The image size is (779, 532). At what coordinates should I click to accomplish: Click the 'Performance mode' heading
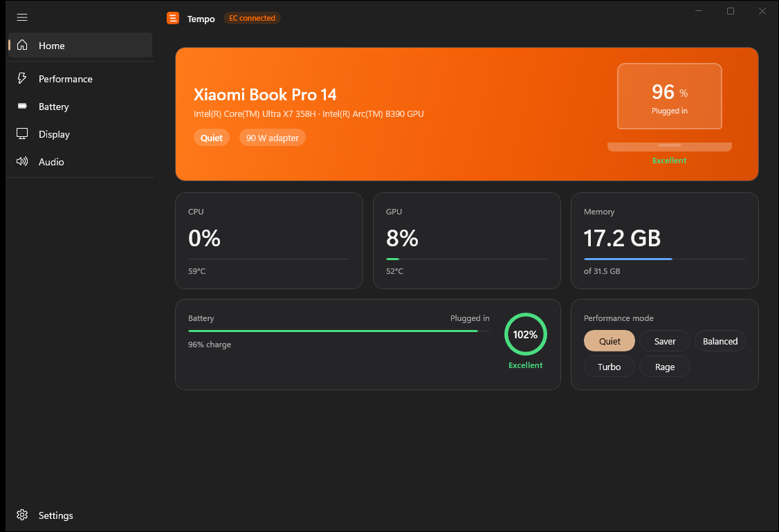tap(618, 318)
